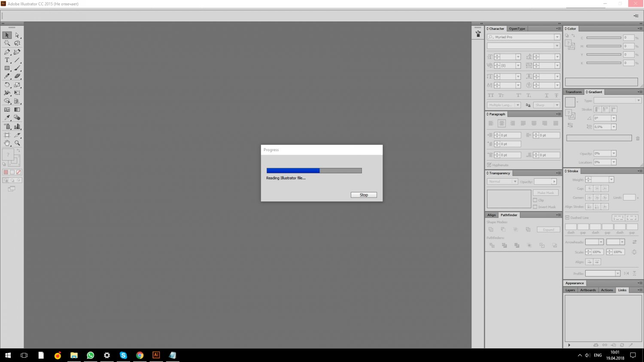The height and width of the screenshot is (362, 644).
Task: Toggle the Hyphenate checkbox
Action: click(489, 165)
